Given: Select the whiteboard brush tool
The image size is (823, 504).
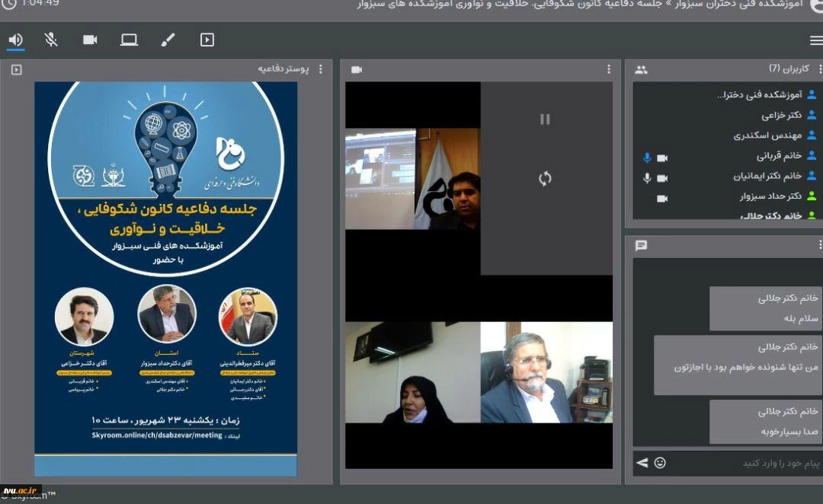Looking at the screenshot, I should click(x=168, y=40).
